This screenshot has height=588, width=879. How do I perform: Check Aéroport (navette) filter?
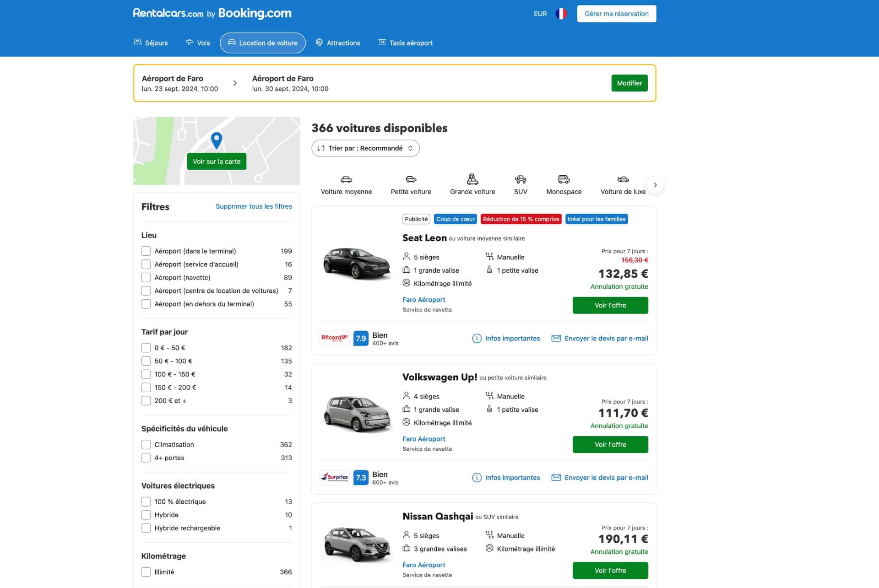146,278
